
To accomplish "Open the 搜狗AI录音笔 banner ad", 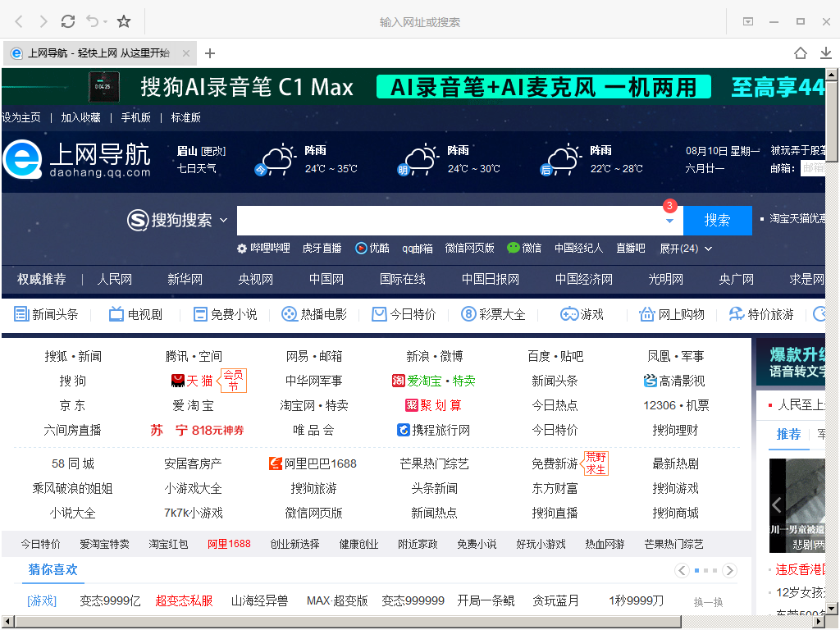I will click(x=413, y=87).
